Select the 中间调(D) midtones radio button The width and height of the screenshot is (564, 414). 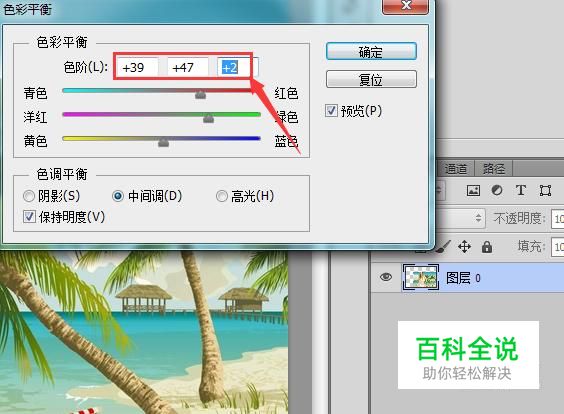[118, 196]
